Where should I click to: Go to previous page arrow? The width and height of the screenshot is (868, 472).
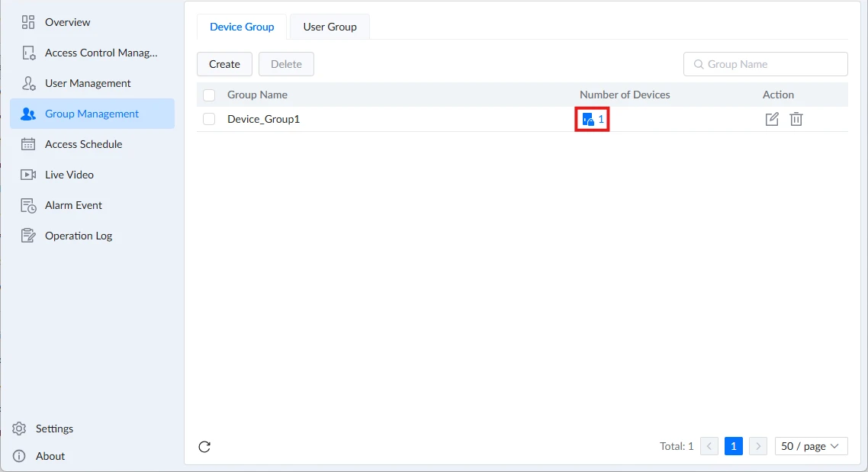click(x=709, y=446)
